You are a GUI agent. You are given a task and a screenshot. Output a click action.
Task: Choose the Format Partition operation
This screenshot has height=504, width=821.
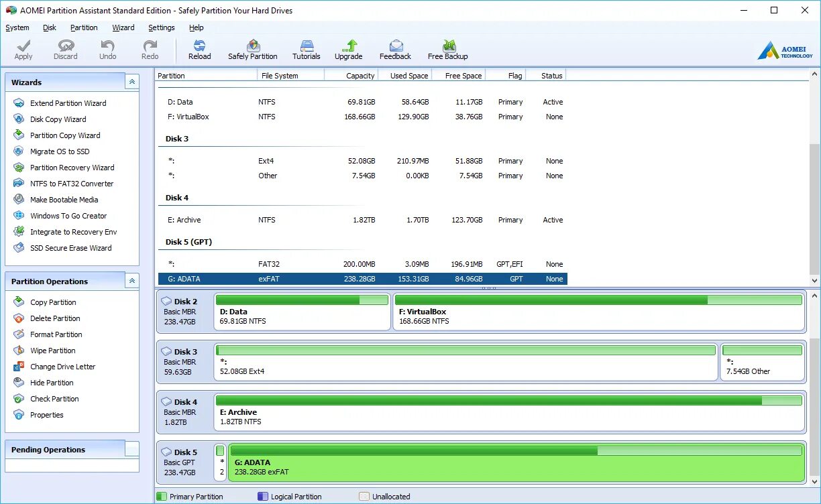[x=56, y=334]
